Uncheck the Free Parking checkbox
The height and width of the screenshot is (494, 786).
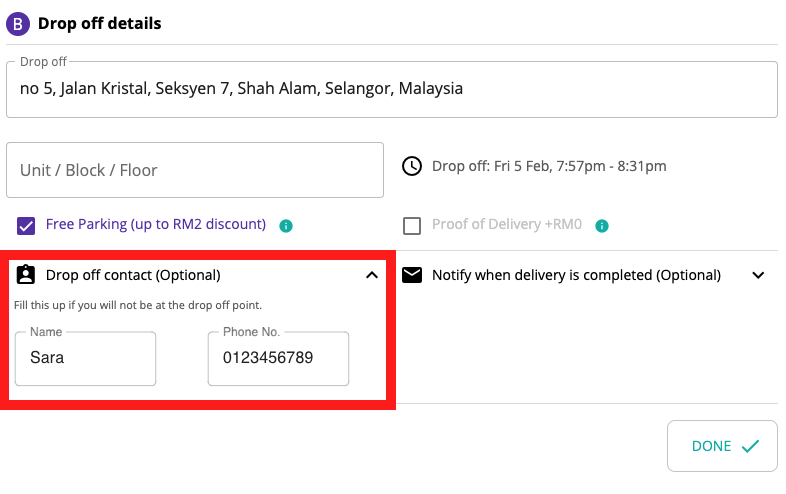click(x=26, y=226)
